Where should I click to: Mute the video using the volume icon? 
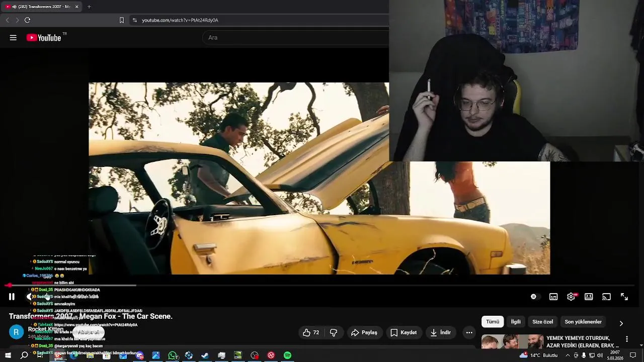tap(31, 297)
